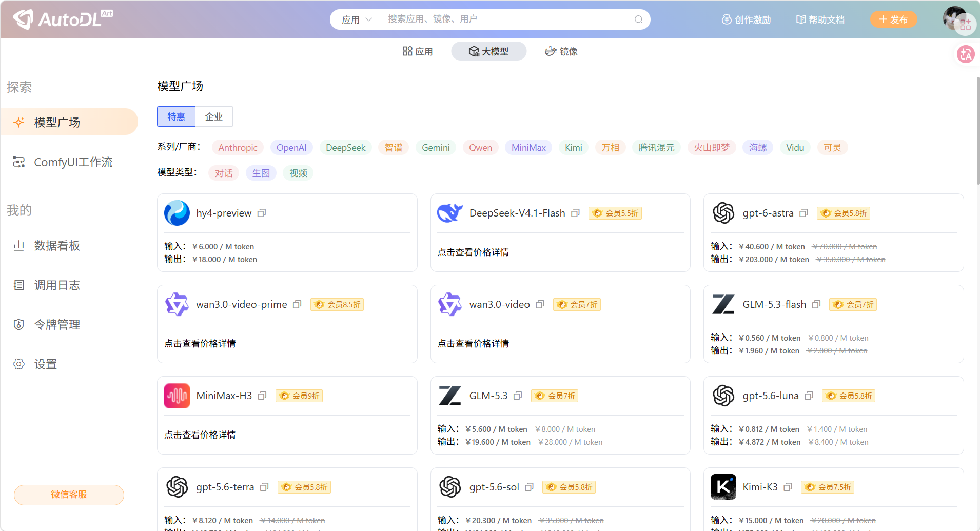Copy the gpt-5.6-sol model name
980x531 pixels.
pyautogui.click(x=530, y=487)
